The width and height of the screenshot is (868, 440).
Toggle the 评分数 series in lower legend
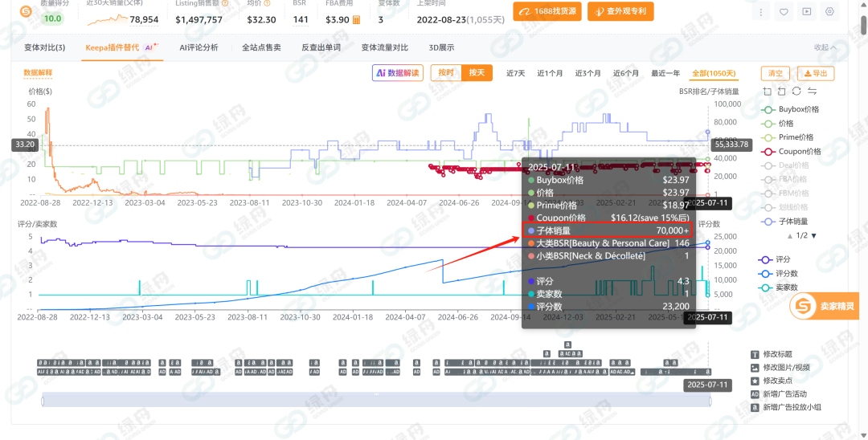click(x=778, y=274)
